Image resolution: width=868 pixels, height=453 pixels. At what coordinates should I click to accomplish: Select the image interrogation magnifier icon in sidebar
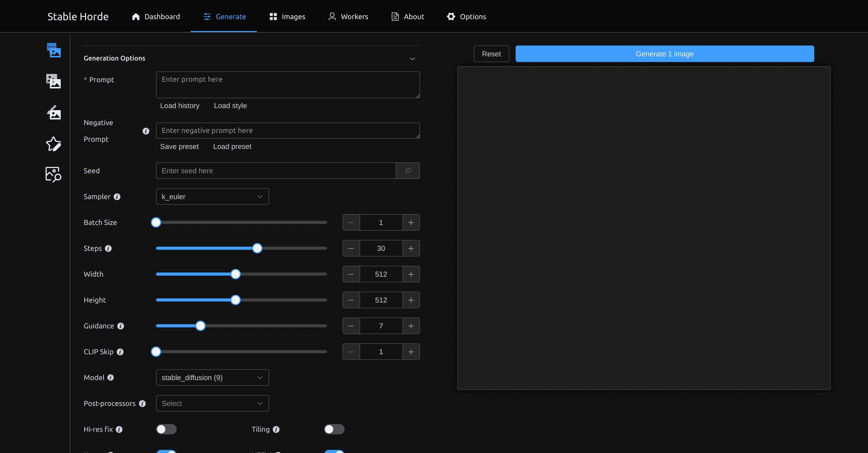click(53, 174)
